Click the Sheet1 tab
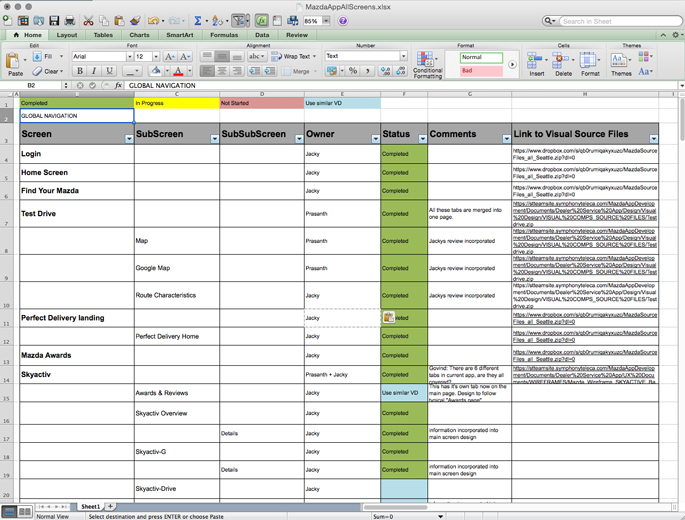Viewport: 685px width, 520px height. click(90, 506)
